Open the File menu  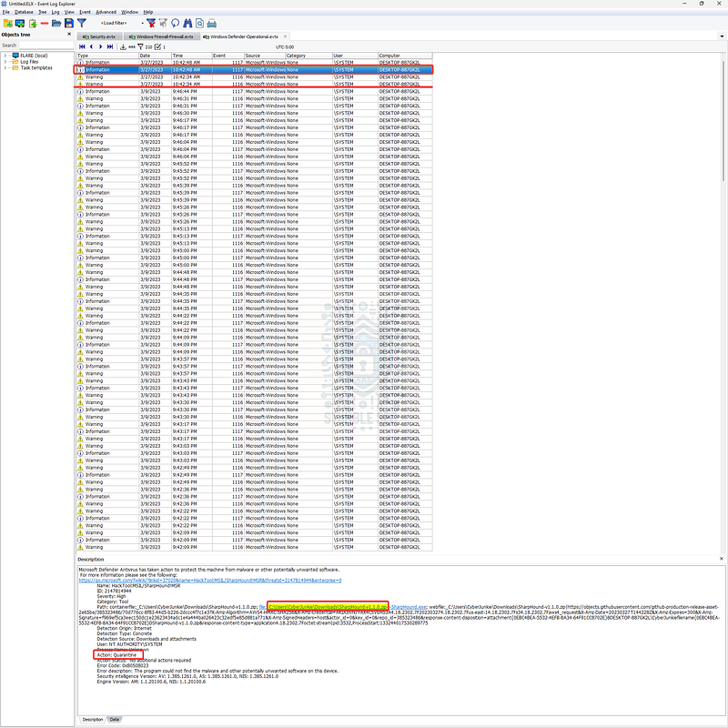click(x=6, y=12)
